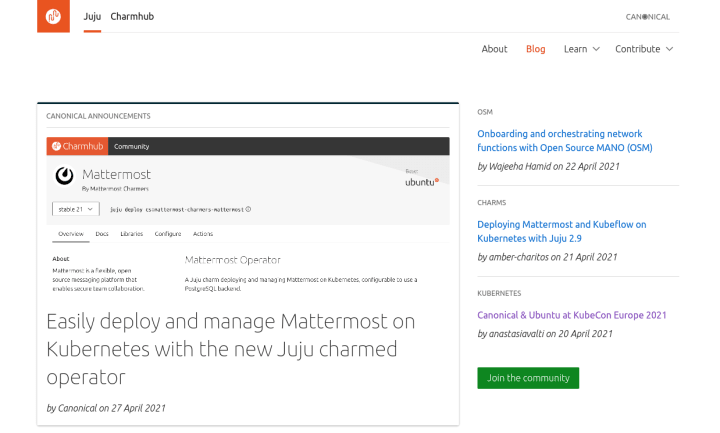Viewport: 720px width, 433px height.
Task: Open the Juju tab
Action: coord(92,17)
